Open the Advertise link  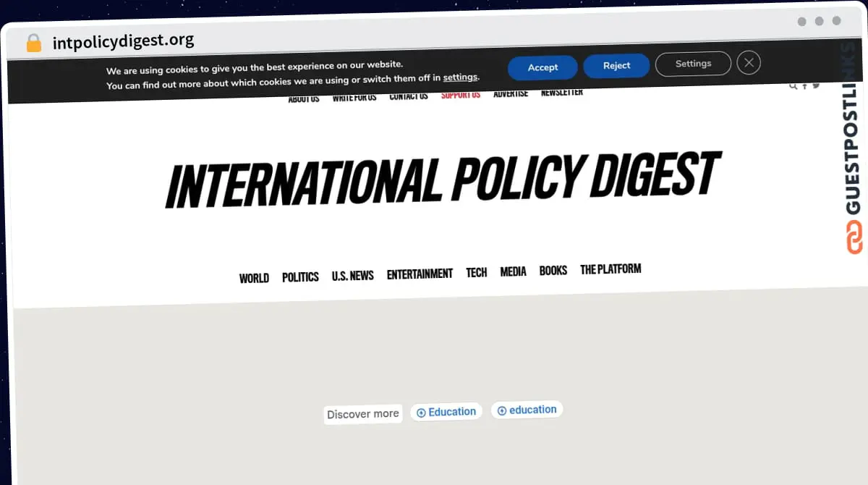511,93
